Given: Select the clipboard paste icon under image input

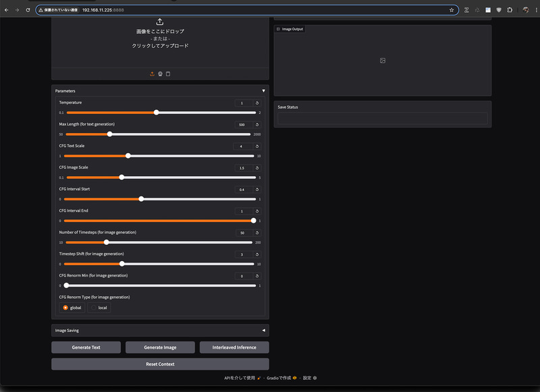Looking at the screenshot, I should click(x=168, y=74).
